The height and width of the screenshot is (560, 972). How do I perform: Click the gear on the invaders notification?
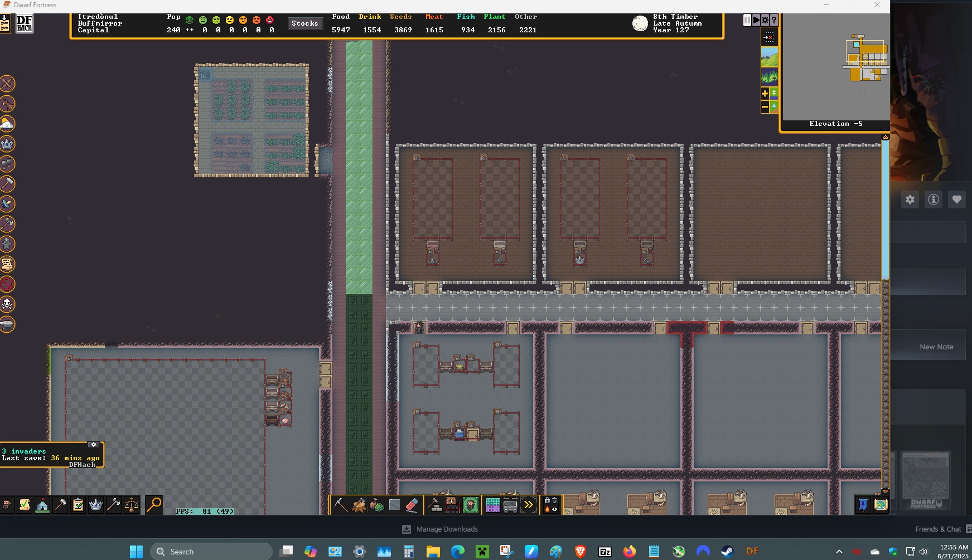click(x=94, y=445)
